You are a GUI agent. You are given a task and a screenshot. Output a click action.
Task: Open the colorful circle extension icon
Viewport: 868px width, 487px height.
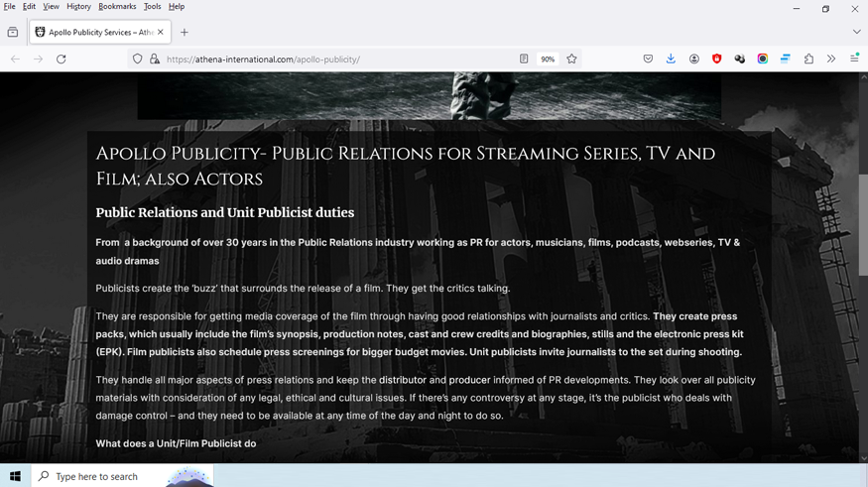click(x=763, y=60)
